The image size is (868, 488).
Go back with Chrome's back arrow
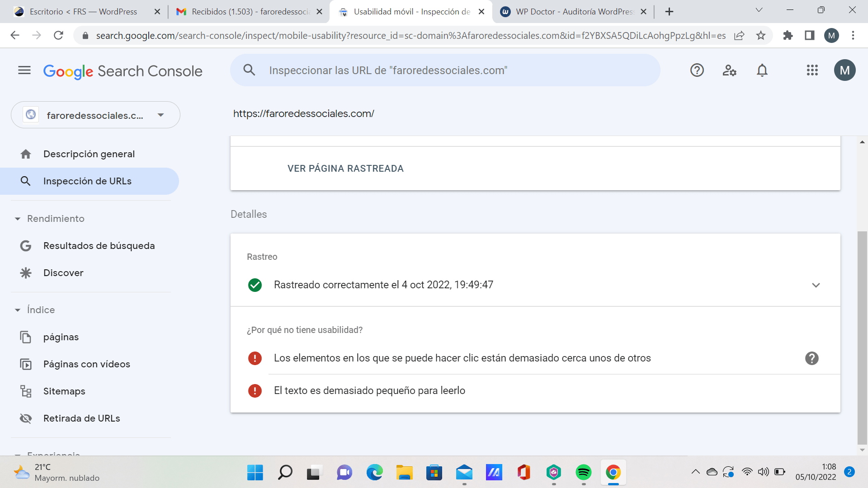pos(15,35)
